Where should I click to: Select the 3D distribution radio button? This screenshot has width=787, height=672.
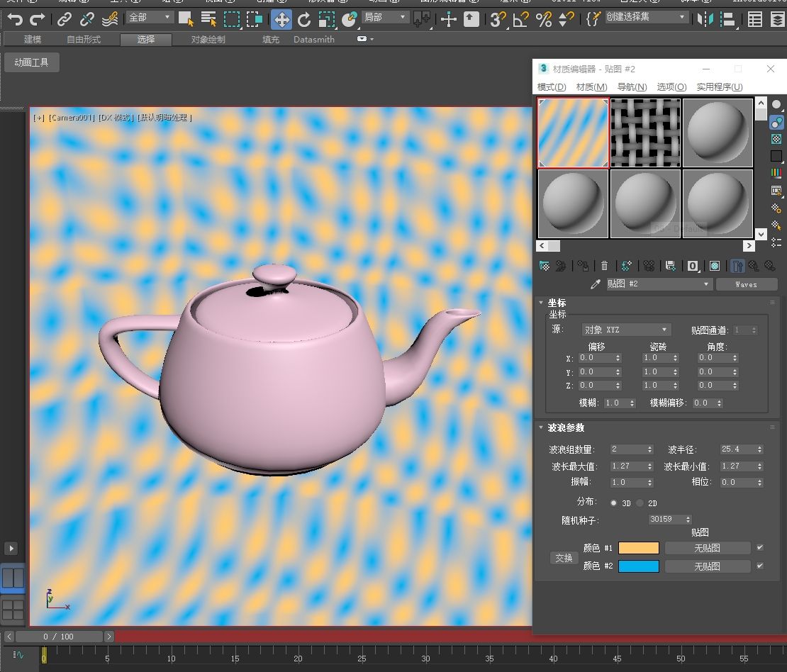[x=613, y=503]
